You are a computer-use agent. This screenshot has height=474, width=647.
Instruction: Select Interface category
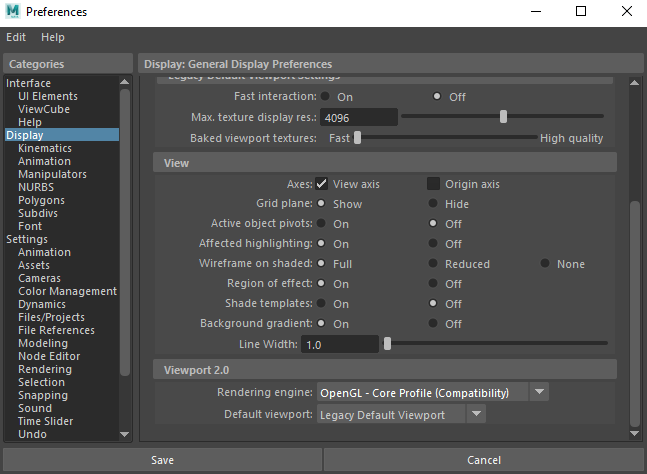click(x=28, y=83)
